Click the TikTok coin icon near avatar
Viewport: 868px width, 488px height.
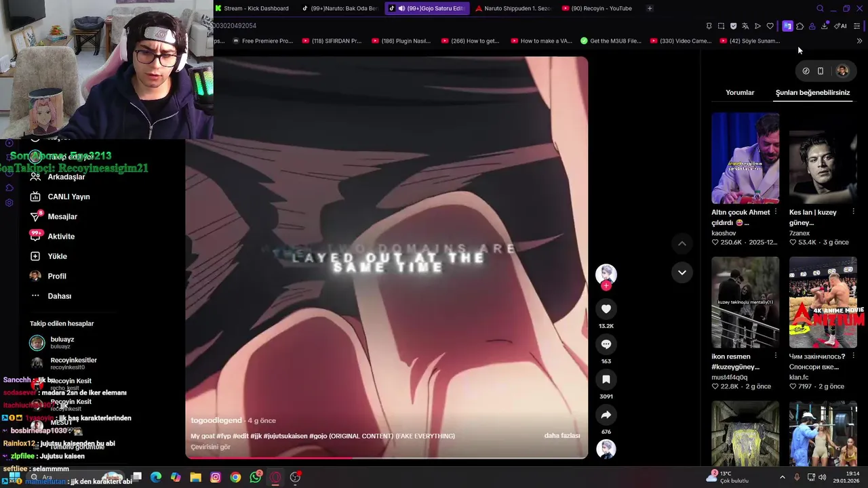[806, 70]
